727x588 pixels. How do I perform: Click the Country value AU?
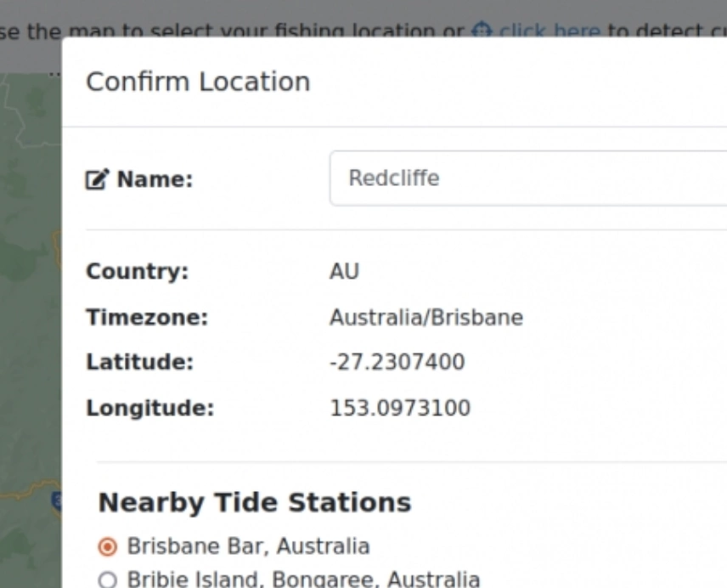[x=344, y=272]
